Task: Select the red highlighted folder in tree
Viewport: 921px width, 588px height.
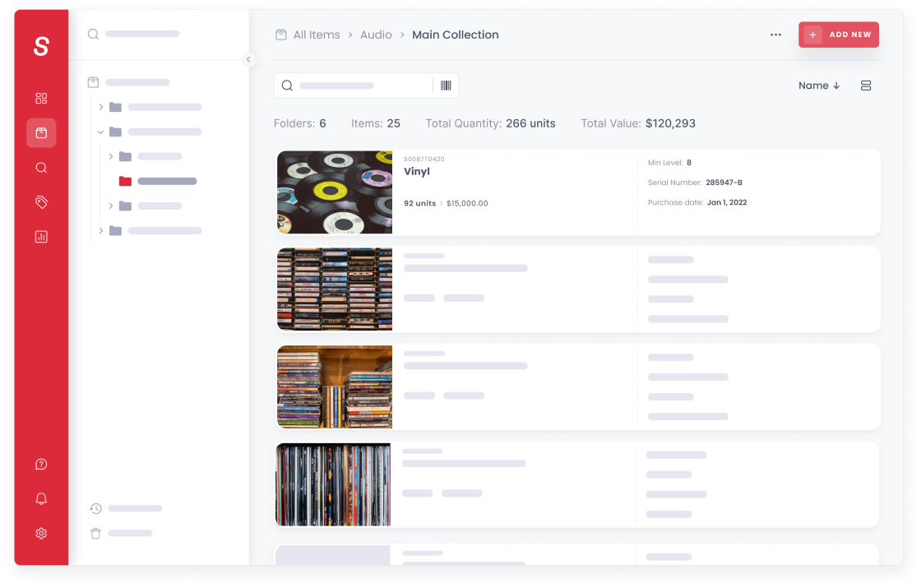Action: [125, 181]
